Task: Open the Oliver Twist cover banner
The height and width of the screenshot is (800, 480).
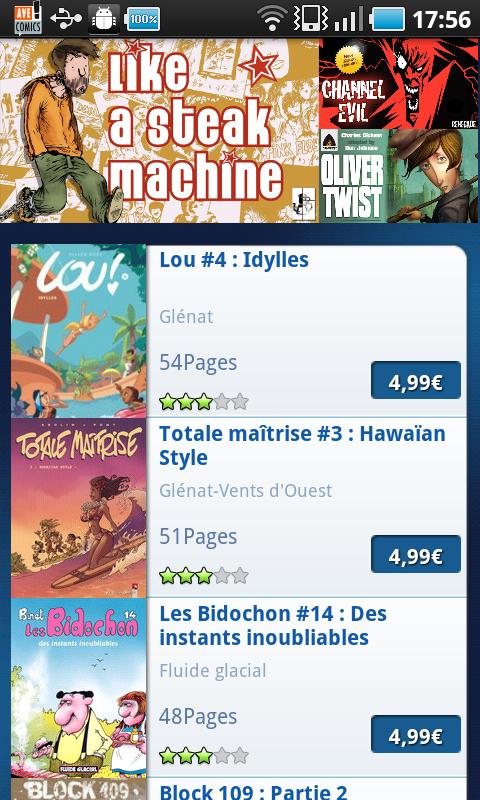Action: [x=399, y=176]
